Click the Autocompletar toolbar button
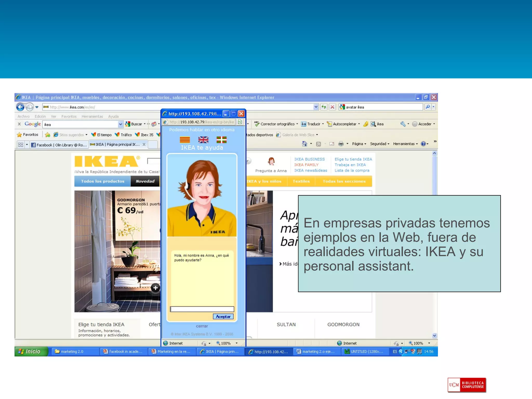Viewport: 532px width, 399px height. pos(343,124)
